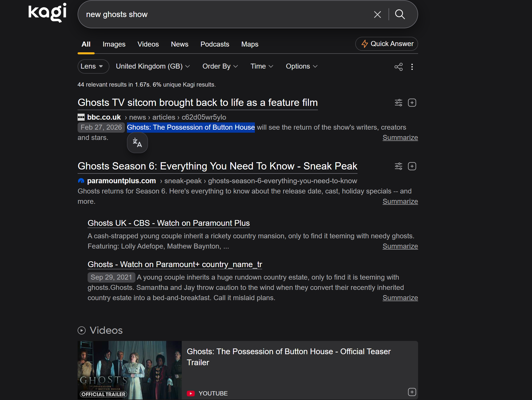Image resolution: width=532 pixels, height=400 pixels.
Task: Clear the search box with X icon
Action: (x=377, y=15)
